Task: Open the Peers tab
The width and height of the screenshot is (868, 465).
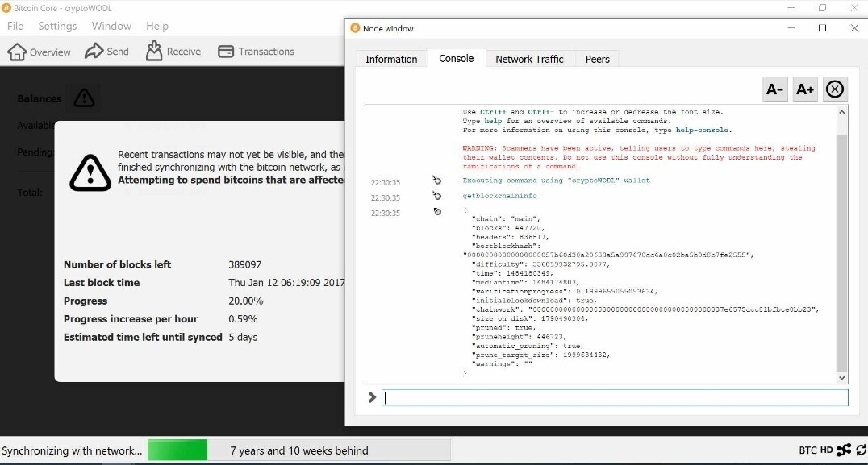Action: (597, 59)
